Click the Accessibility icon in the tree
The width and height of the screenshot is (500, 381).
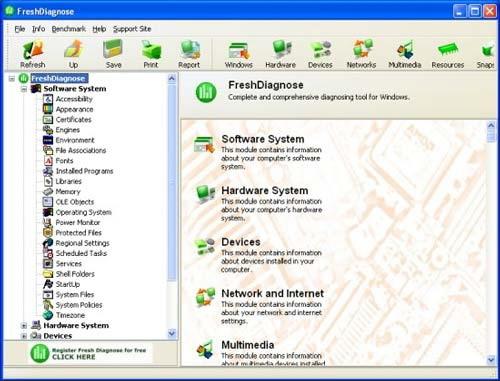[x=48, y=99]
